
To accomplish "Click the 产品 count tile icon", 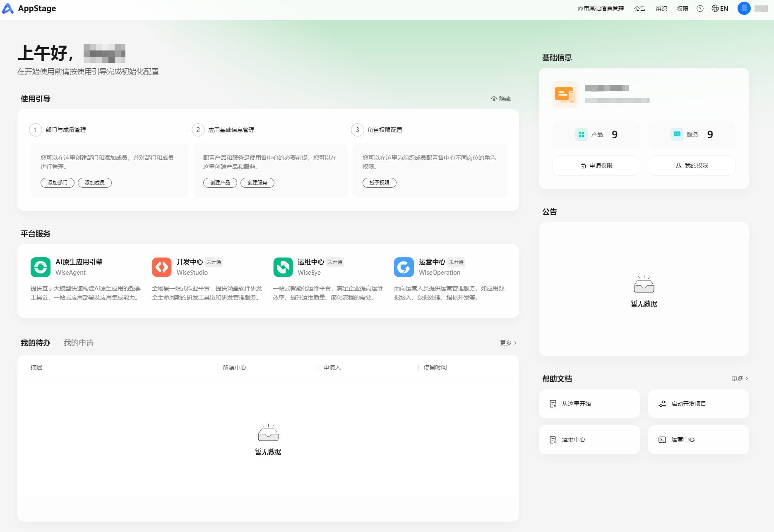I will click(x=582, y=134).
